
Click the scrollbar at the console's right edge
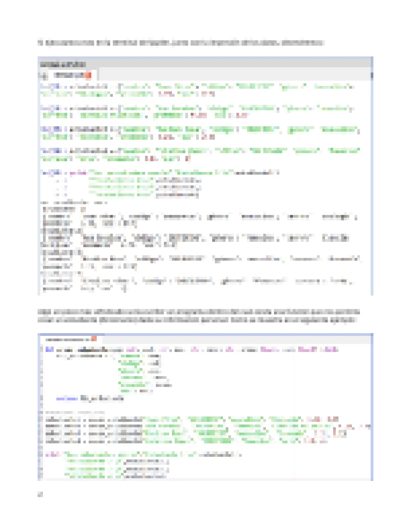[x=371, y=75]
